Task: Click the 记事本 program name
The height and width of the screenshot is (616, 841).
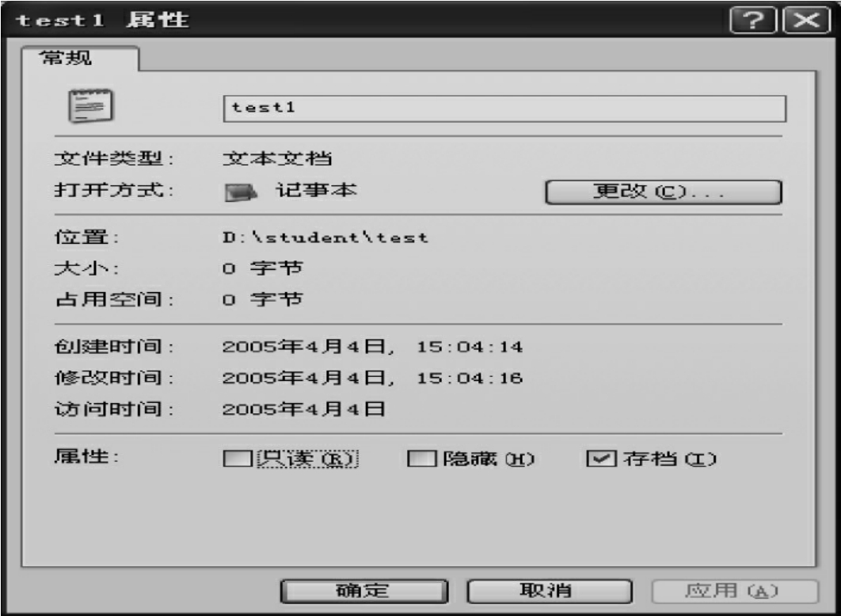Action: tap(317, 190)
